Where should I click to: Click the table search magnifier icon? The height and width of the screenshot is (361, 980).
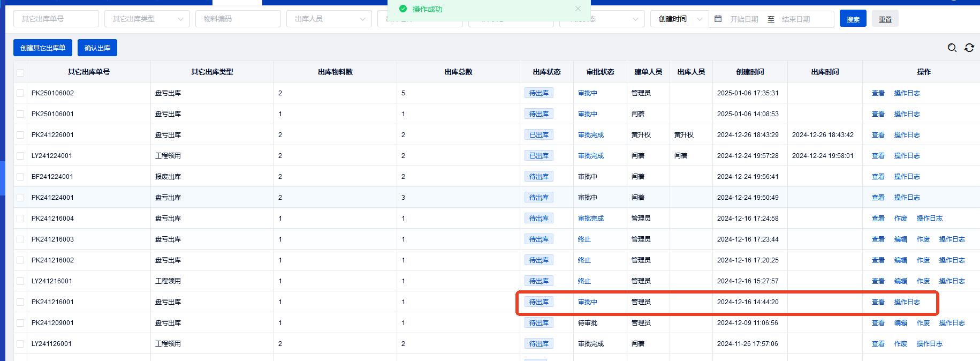coord(952,48)
